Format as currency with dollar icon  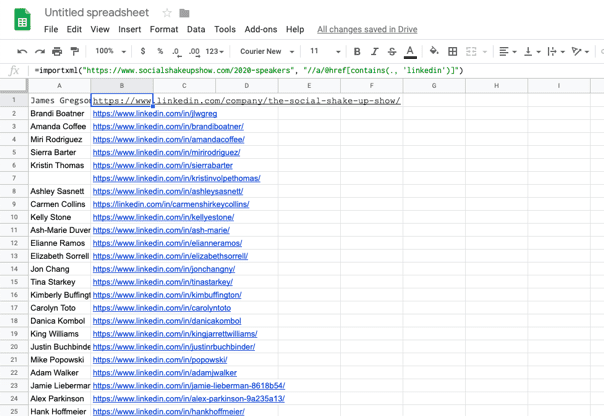[143, 51]
